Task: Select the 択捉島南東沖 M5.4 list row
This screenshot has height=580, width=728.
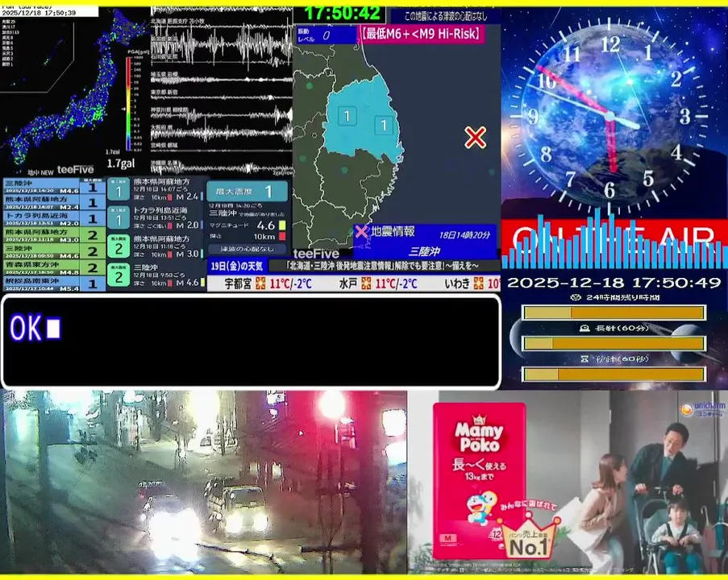Action: pos(54,284)
